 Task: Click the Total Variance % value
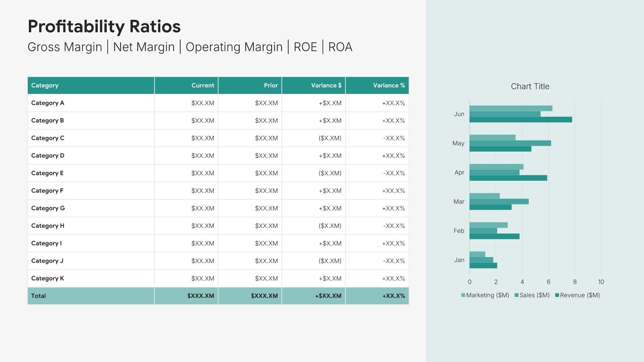click(x=393, y=296)
